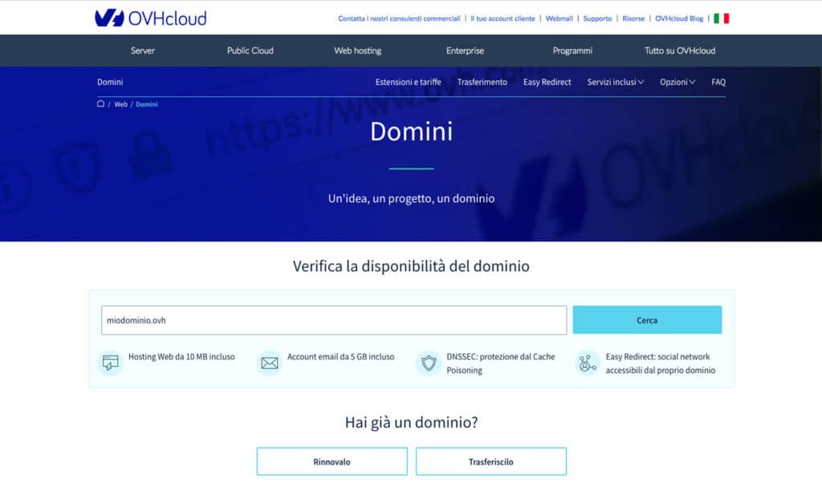Open the Opzioni dropdown menu

click(x=678, y=82)
